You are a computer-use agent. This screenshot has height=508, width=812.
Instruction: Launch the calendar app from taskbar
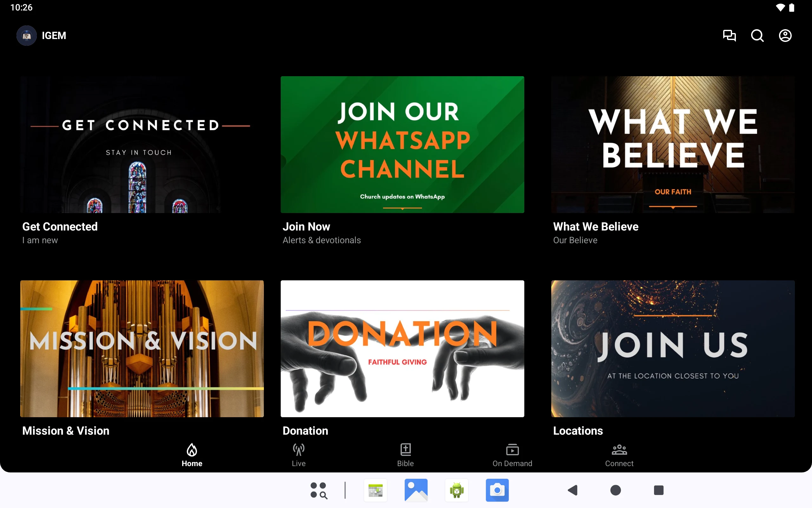pos(376,490)
